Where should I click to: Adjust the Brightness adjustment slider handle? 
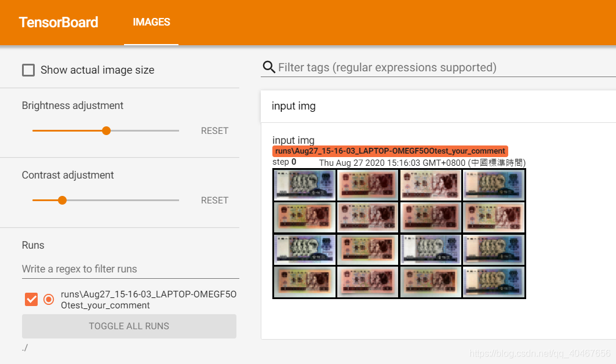[106, 131]
